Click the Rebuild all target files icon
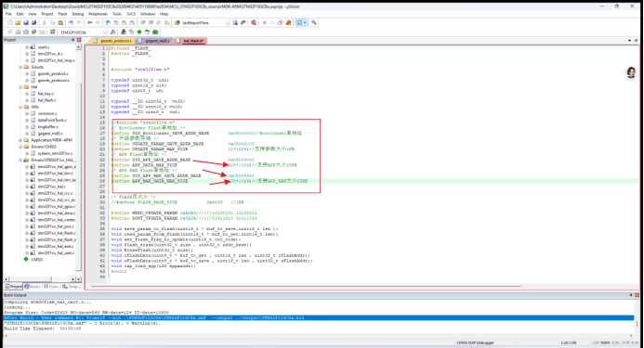 click(x=26, y=32)
